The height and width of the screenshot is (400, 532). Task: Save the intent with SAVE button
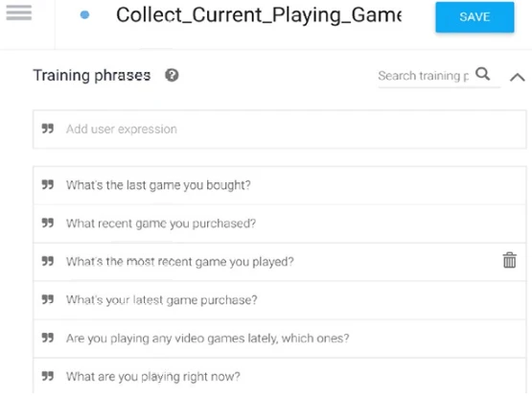(474, 17)
